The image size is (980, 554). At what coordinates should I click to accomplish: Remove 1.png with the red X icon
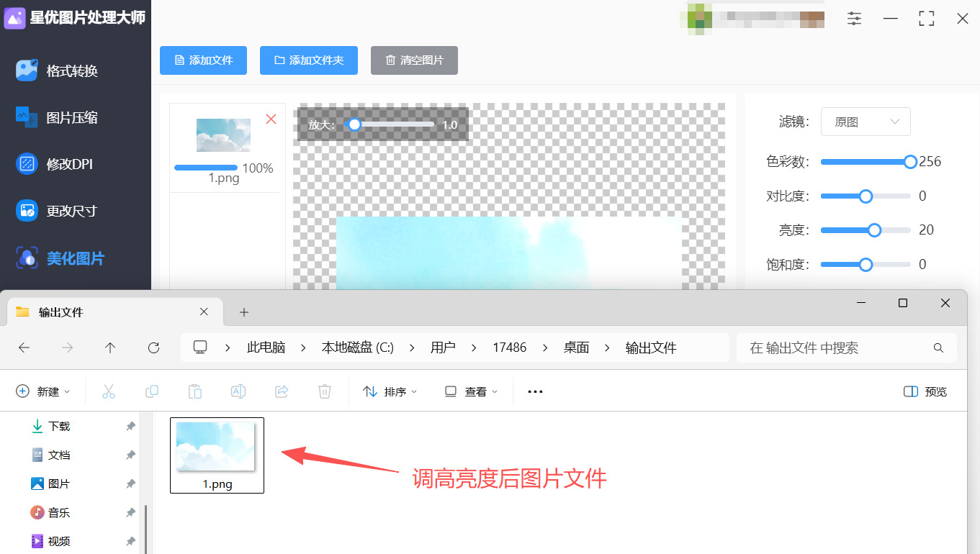click(x=271, y=119)
